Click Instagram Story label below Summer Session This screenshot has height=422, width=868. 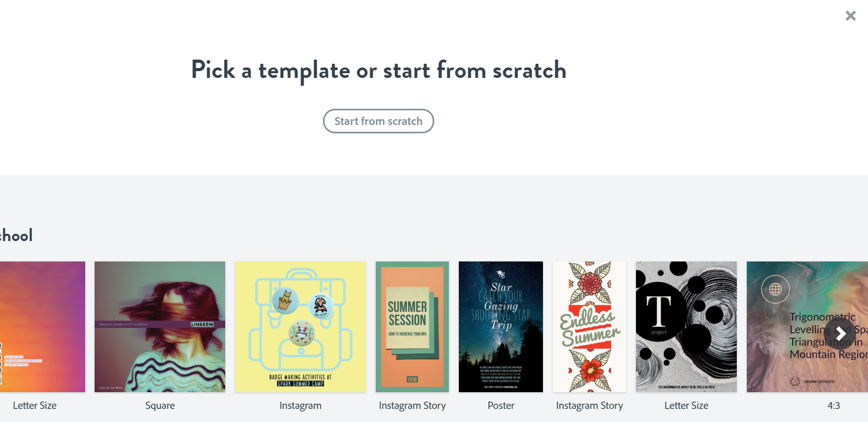(412, 406)
